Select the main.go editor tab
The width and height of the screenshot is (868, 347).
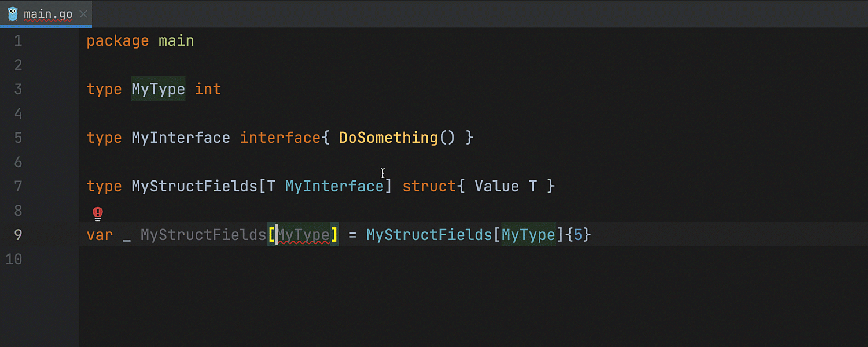tap(46, 14)
